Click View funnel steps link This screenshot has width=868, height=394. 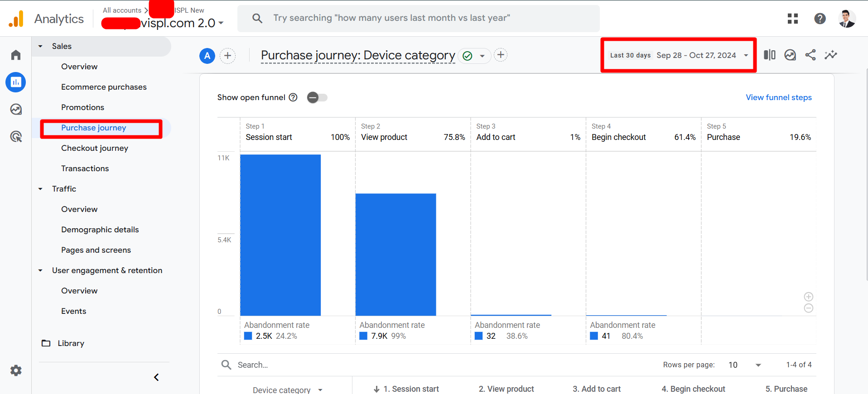[778, 97]
